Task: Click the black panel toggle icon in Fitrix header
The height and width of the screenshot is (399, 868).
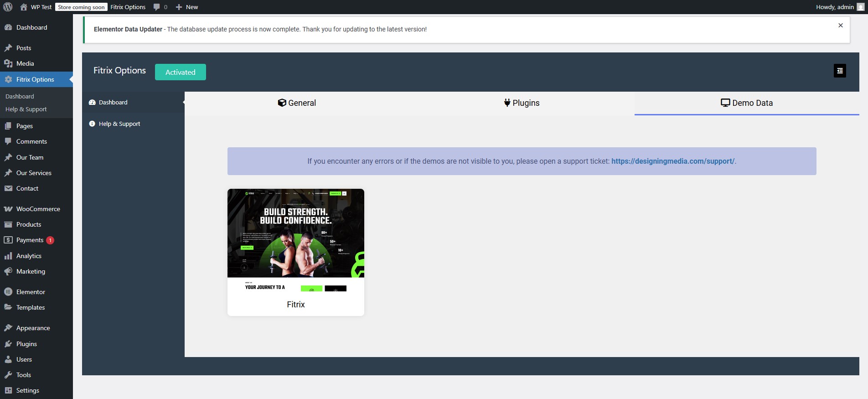Action: point(840,71)
